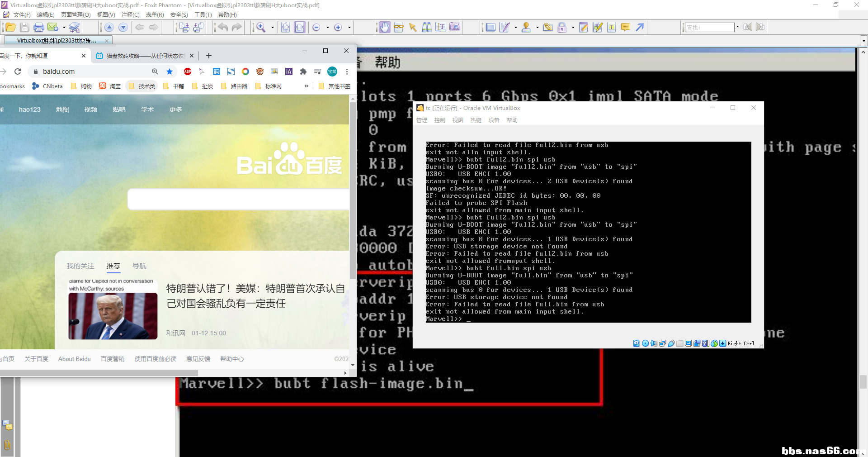Select the stamp tool icon
The image size is (868, 457).
(x=526, y=27)
